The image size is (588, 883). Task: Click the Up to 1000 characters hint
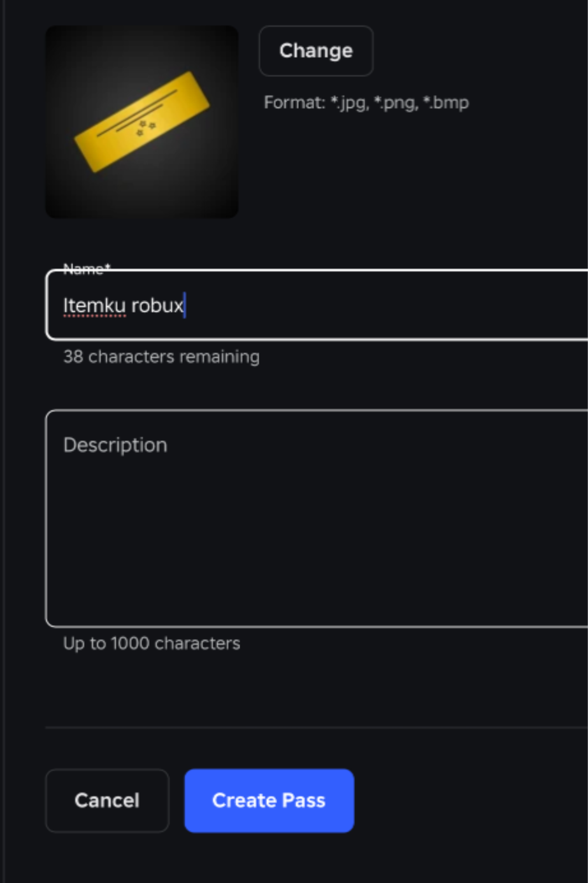tap(152, 643)
